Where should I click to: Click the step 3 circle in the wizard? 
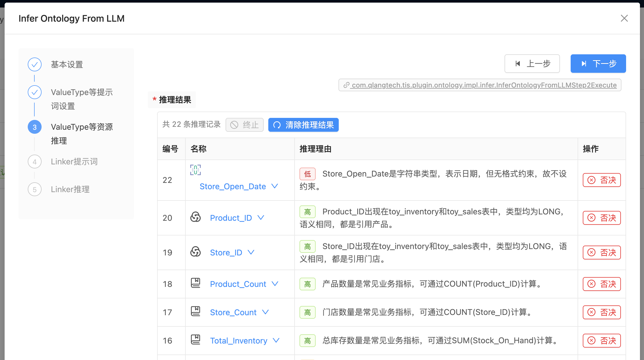coord(35,127)
